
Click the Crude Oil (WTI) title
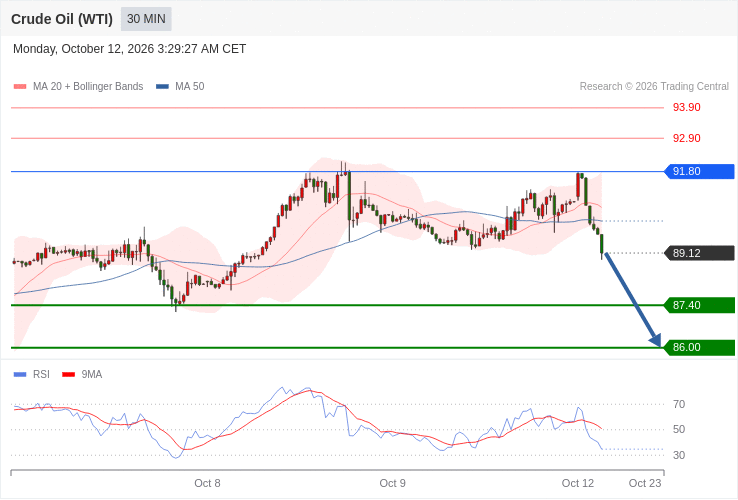(62, 19)
